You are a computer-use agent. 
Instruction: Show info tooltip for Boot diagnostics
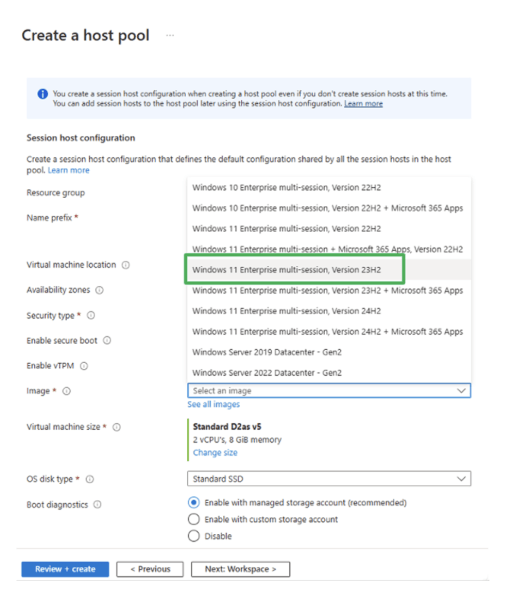[x=98, y=504]
